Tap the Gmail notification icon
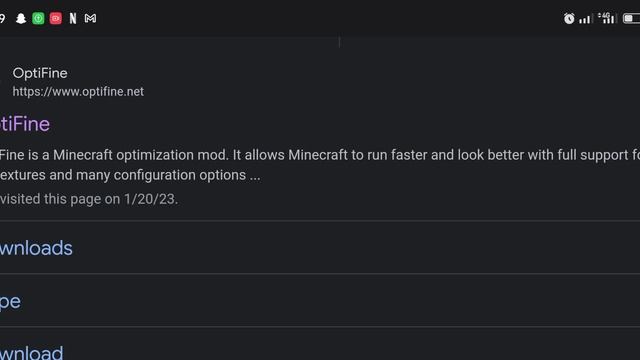Image resolution: width=640 pixels, height=360 pixels. (90, 18)
